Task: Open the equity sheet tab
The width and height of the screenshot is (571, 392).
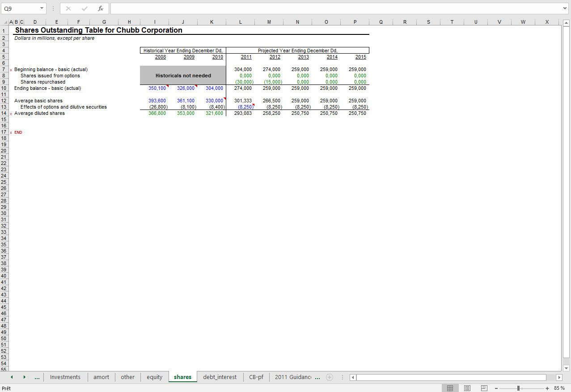Action: pos(155,377)
